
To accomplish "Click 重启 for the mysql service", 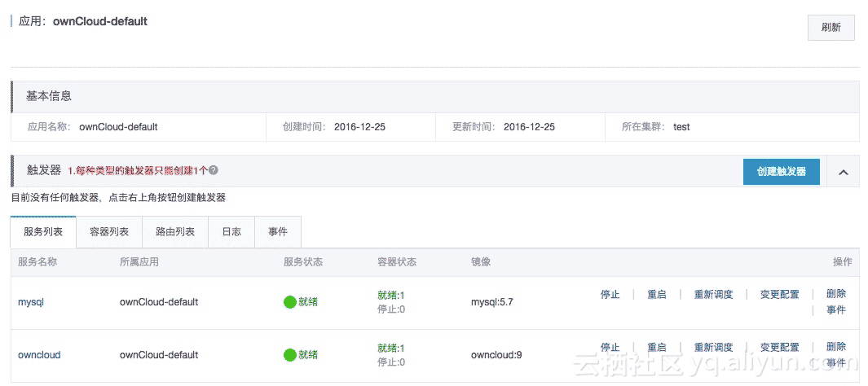I will pos(657,294).
